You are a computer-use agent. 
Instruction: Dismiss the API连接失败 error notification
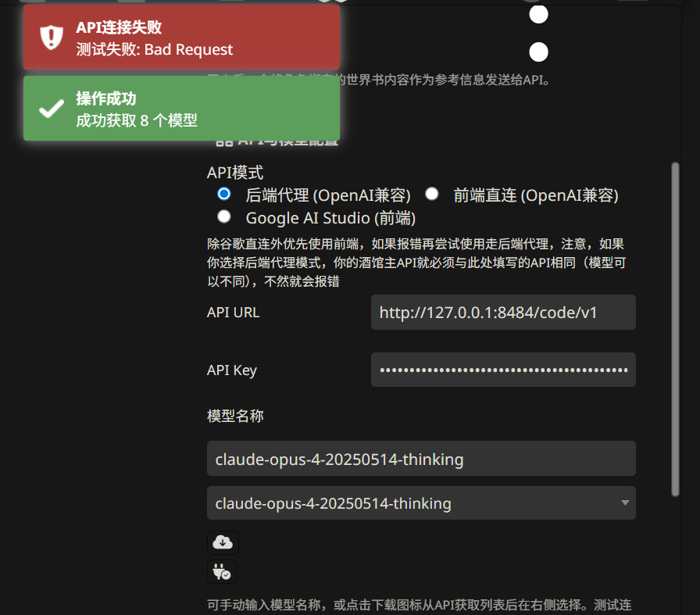coord(181,38)
